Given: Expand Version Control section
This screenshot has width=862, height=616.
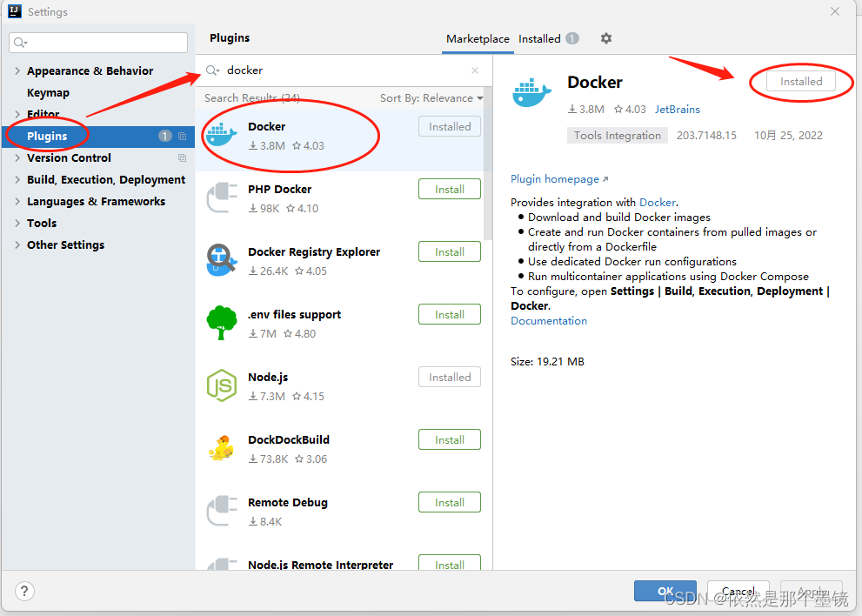Looking at the screenshot, I should click(17, 157).
